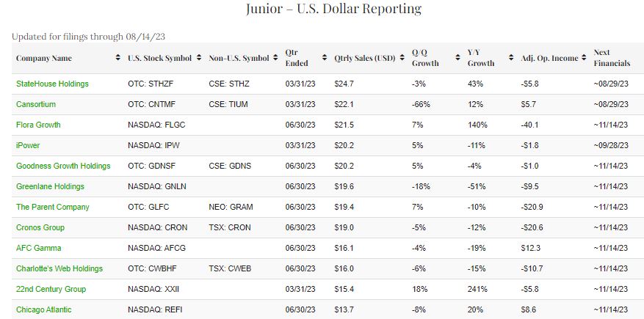Go to Greenlane Holdings page
Screen dimensions: 644x319
50,187
